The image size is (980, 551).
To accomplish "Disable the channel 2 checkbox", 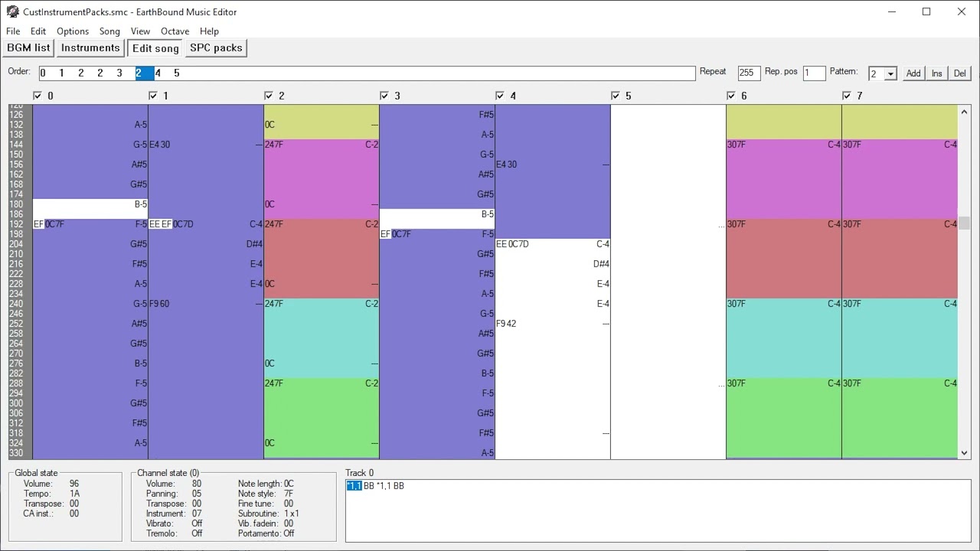I will (x=269, y=96).
